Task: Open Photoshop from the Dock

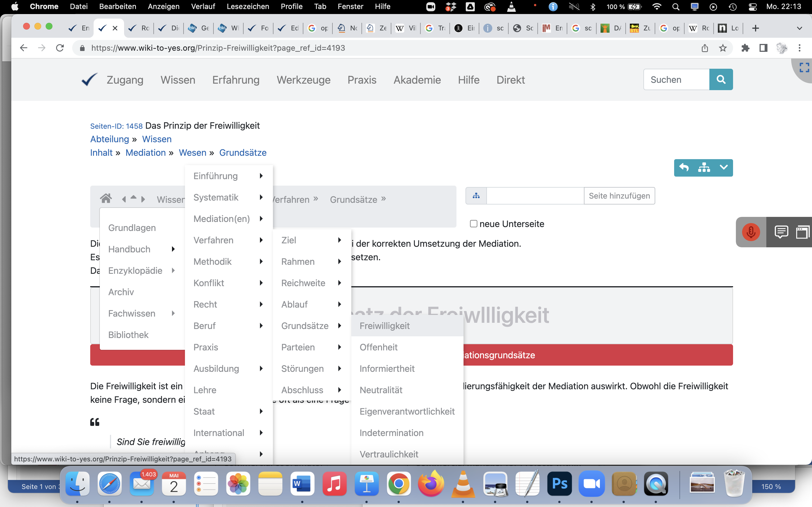Action: (559, 484)
